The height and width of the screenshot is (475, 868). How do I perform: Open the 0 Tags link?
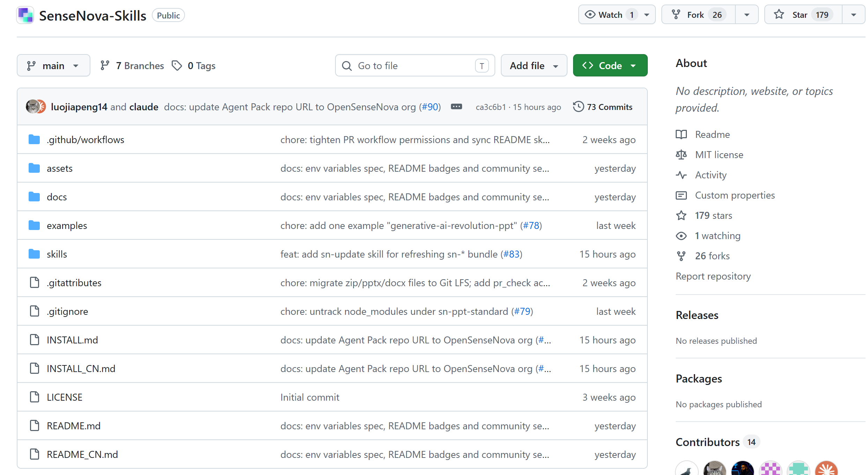pyautogui.click(x=194, y=66)
